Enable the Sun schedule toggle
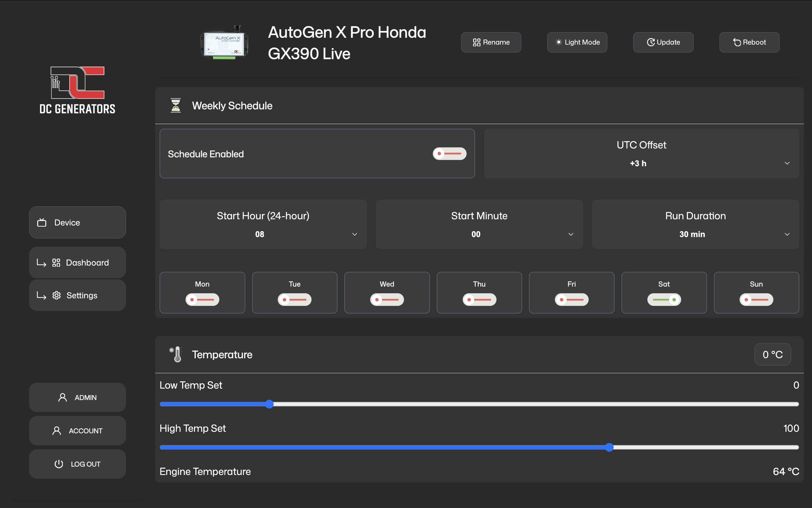The width and height of the screenshot is (812, 508). click(x=756, y=299)
